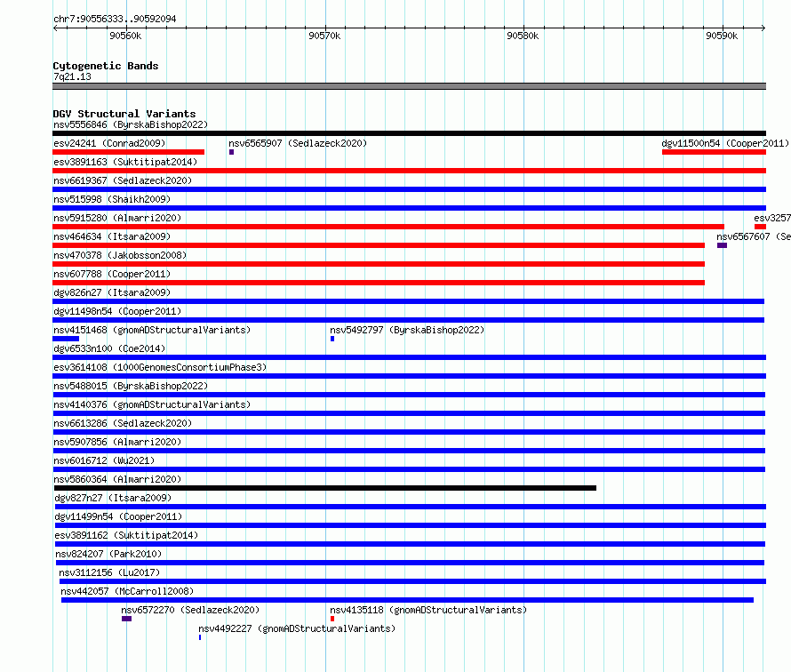Image resolution: width=791 pixels, height=672 pixels.
Task: Click the red nsv5915280 variant bar
Action: [x=388, y=227]
